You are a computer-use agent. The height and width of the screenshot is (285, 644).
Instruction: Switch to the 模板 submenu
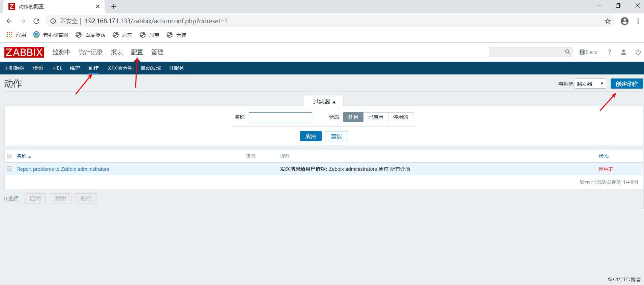click(38, 68)
